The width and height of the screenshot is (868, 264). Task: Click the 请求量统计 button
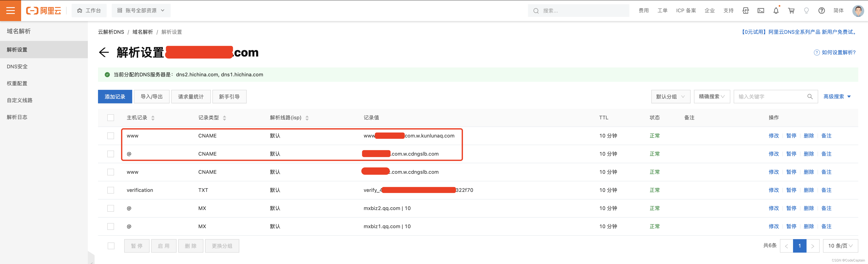(191, 97)
